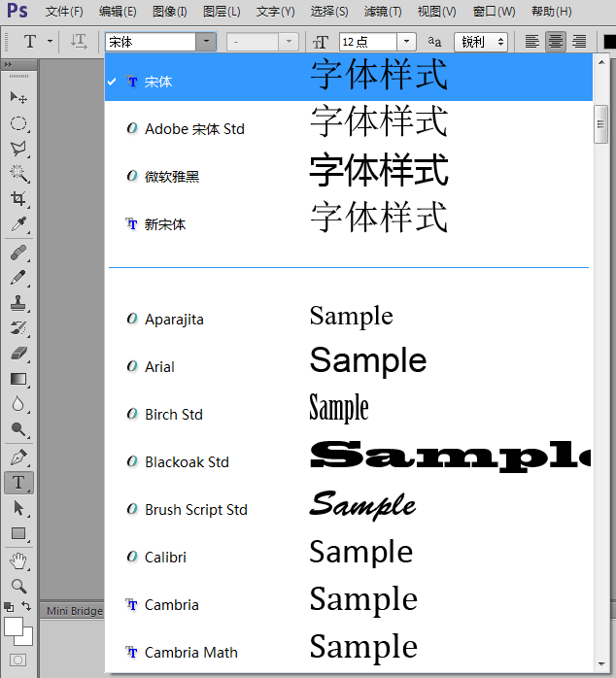Align text left
Screen dimensions: 616x678
[x=532, y=42]
